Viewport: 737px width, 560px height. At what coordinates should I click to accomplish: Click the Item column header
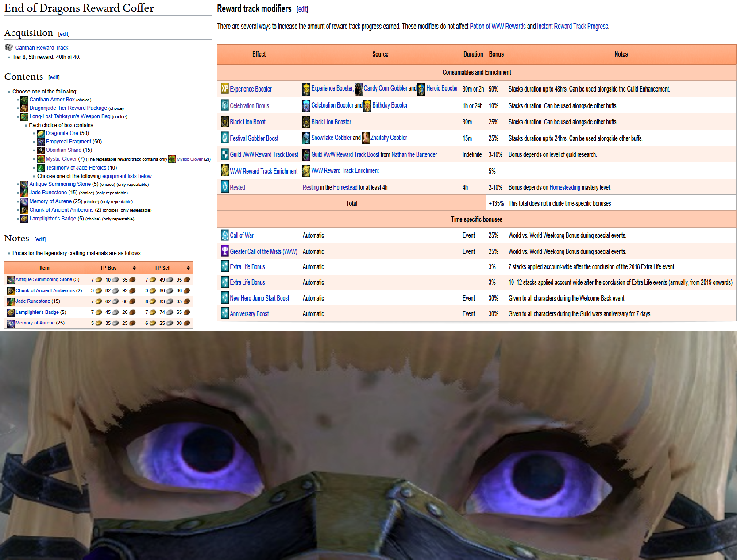[x=44, y=268]
